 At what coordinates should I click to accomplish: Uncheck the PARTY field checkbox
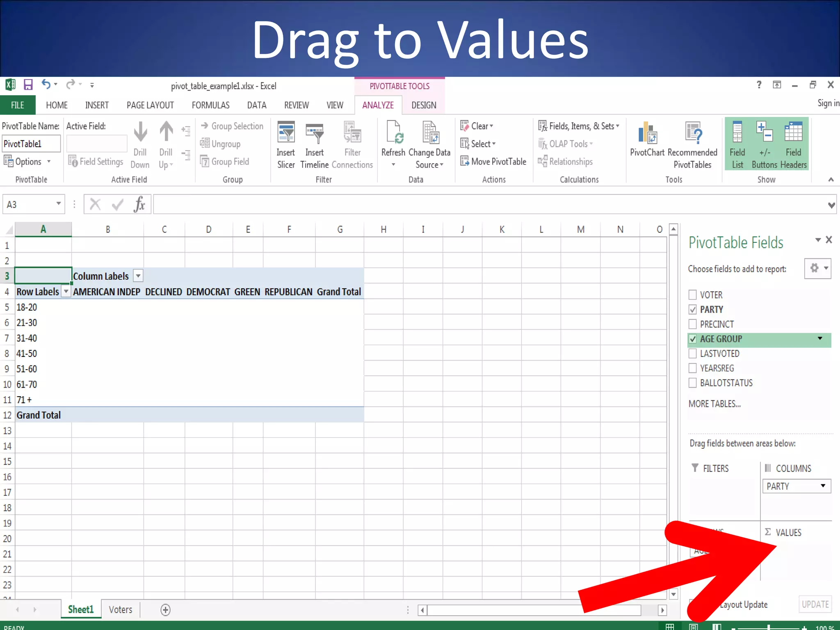pos(693,310)
